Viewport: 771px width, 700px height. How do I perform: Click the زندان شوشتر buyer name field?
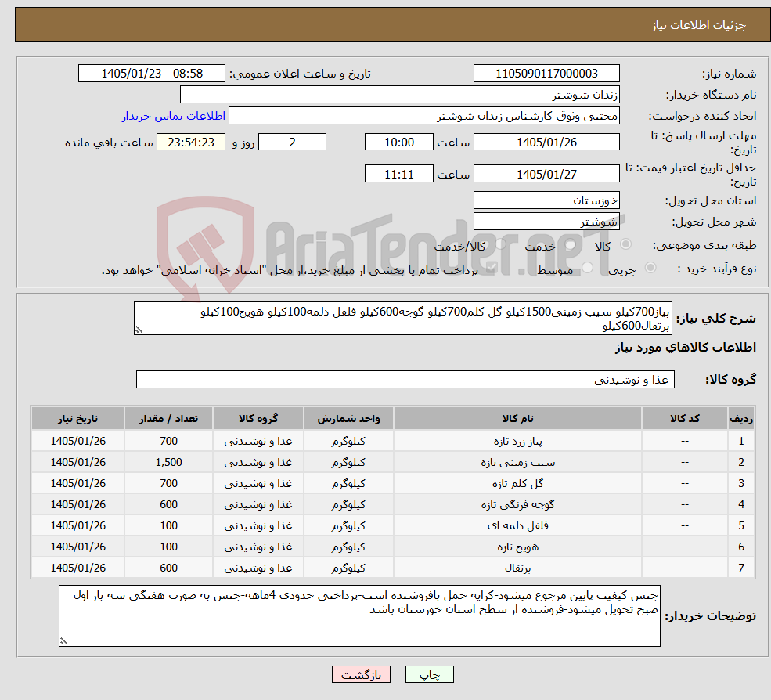click(400, 95)
